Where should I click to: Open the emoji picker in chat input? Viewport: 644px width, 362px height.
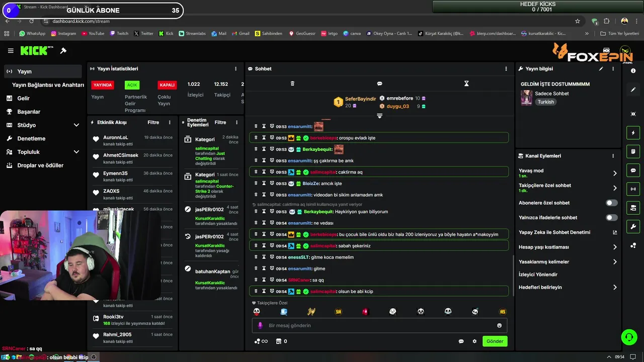499,325
